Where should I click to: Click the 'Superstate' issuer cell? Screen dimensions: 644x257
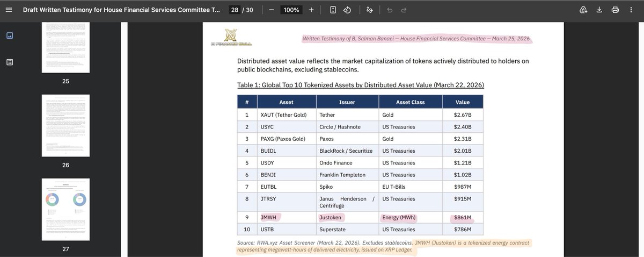[x=347, y=230]
